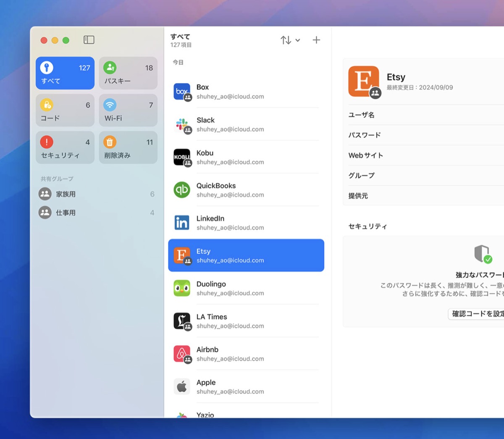Click the 確認コードを設定 button
Image resolution: width=504 pixels, height=439 pixels.
click(477, 314)
